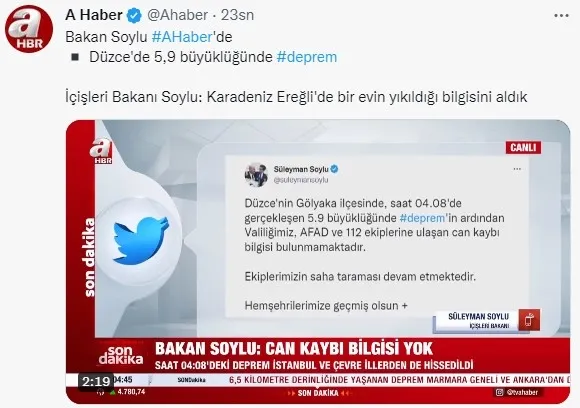580x408 pixels.
Task: Open the A Haber profile avatar
Action: point(28,28)
